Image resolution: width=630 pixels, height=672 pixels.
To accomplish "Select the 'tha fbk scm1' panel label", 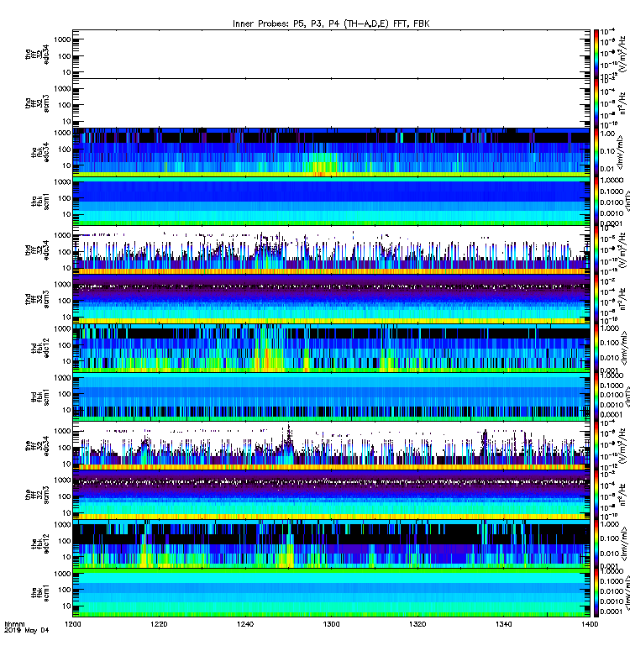I will pos(40,201).
